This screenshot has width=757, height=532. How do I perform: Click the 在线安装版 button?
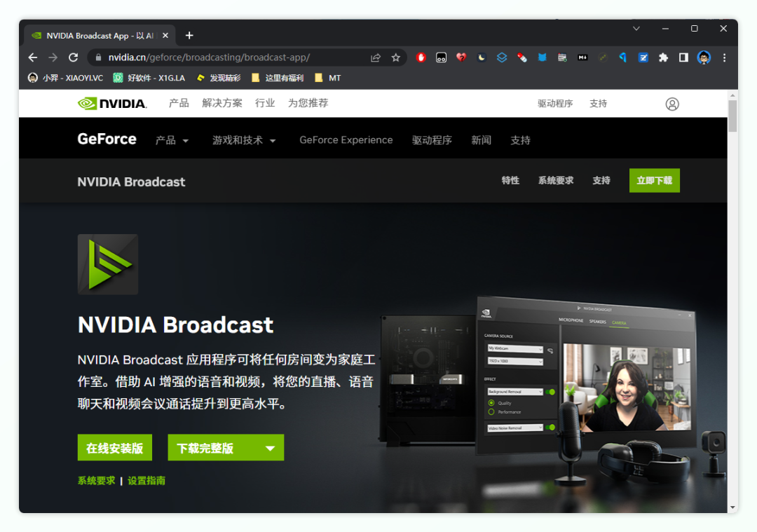115,447
